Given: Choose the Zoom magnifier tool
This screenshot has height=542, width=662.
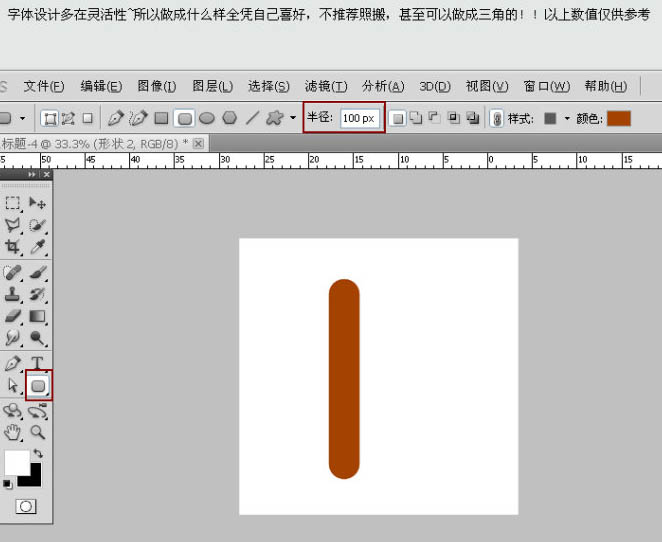Looking at the screenshot, I should pyautogui.click(x=38, y=433).
